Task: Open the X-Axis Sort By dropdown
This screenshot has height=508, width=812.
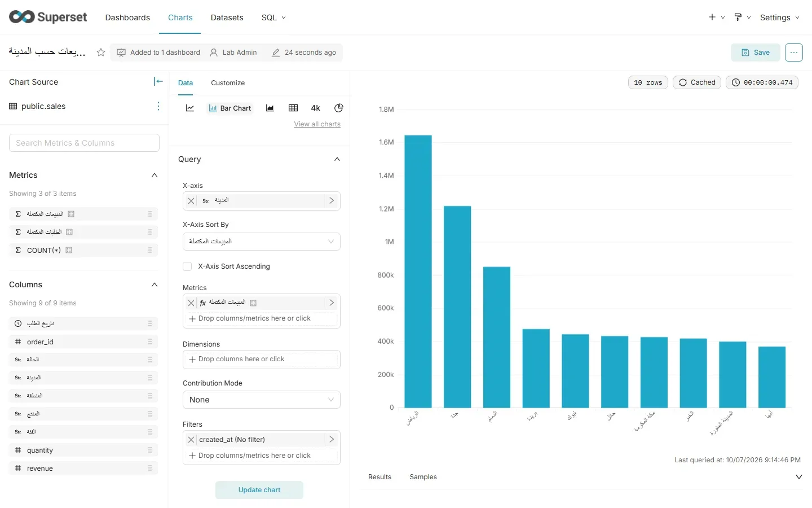Action: 262,242
